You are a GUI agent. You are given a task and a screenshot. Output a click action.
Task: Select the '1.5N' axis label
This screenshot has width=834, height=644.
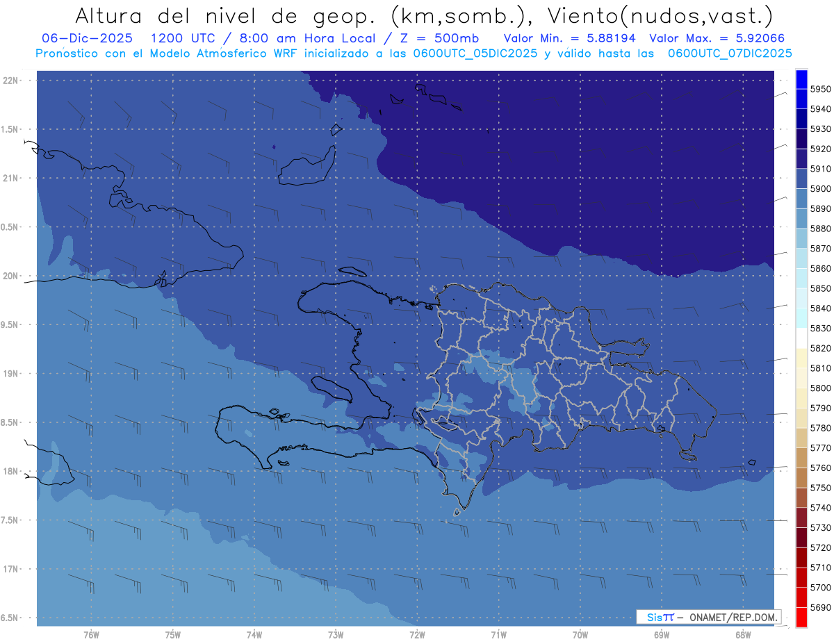(10, 129)
